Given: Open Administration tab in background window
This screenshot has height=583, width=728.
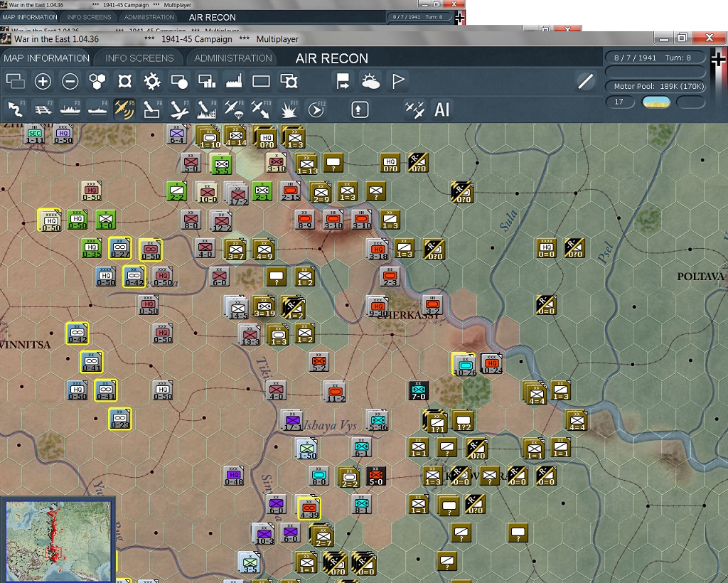Looking at the screenshot, I should pos(149,17).
